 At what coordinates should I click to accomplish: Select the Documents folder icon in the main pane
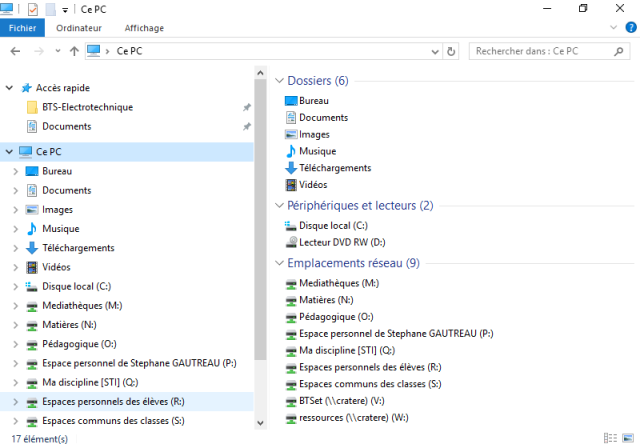click(x=291, y=118)
